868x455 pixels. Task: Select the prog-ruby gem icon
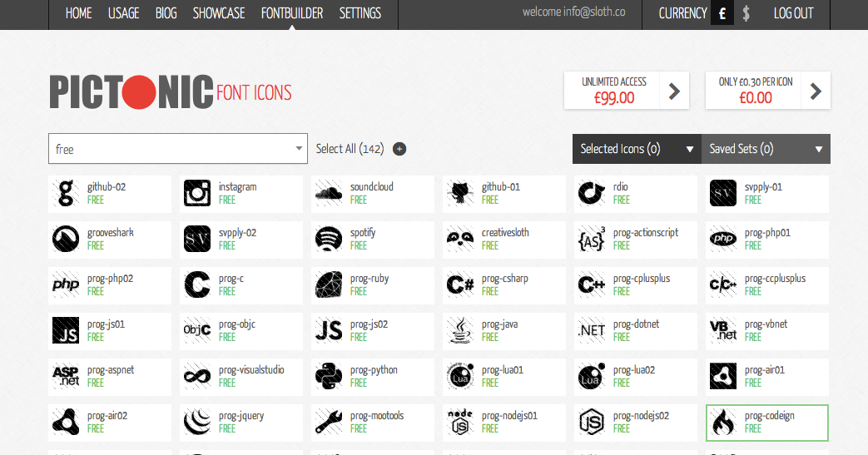click(x=330, y=284)
